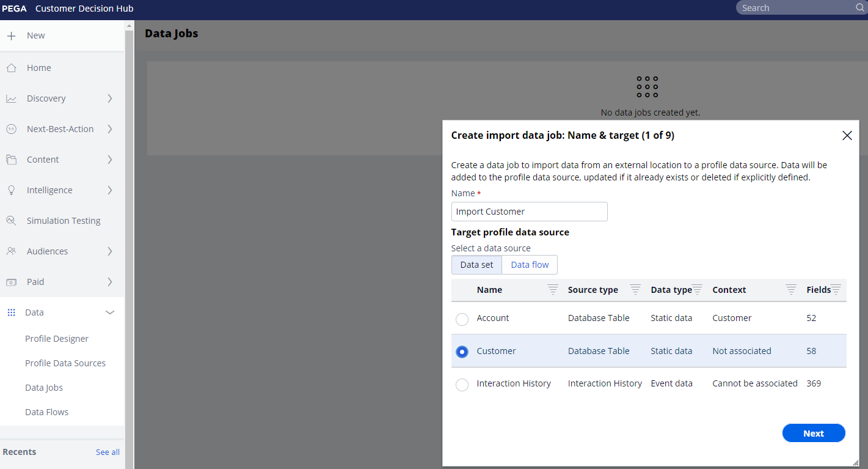Select the Customer data set radio button
The height and width of the screenshot is (469, 868).
[462, 352]
